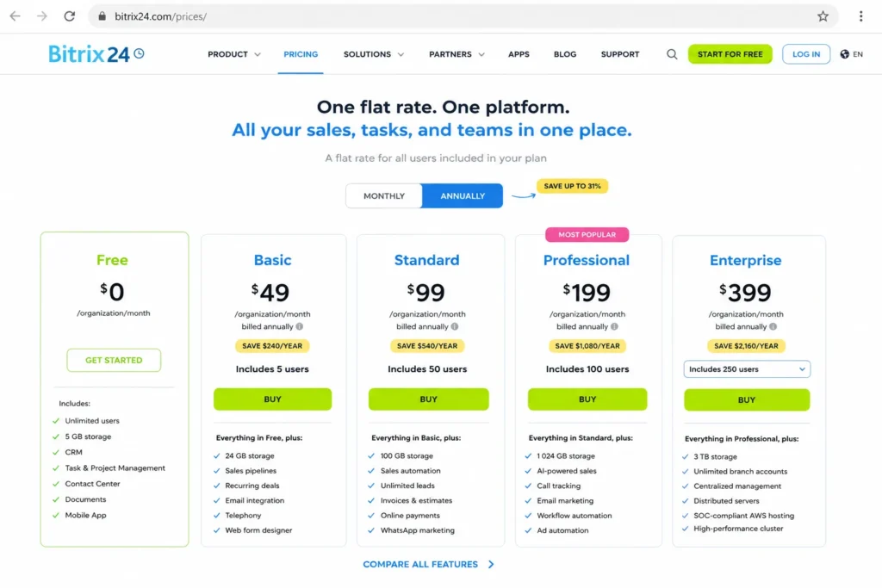Screen dimensions: 882x588
Task: Open the Blog page
Action: pyautogui.click(x=565, y=54)
